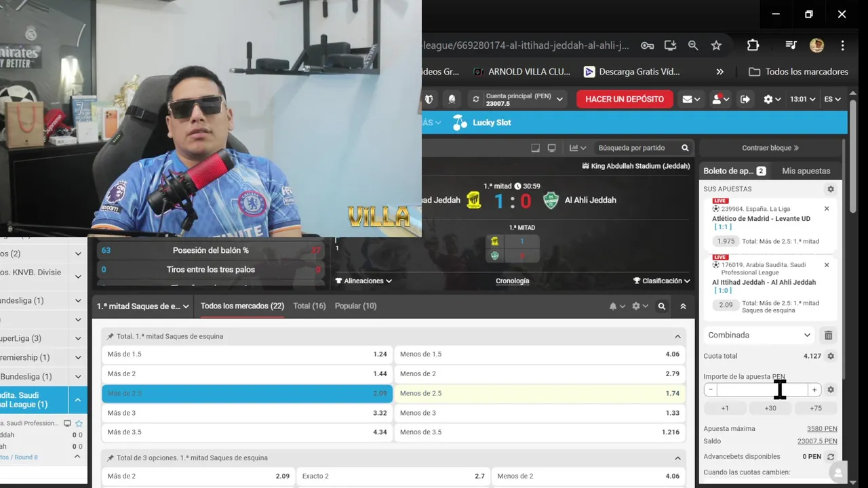
Task: Open the envelope messages dropdown
Action: tap(691, 99)
